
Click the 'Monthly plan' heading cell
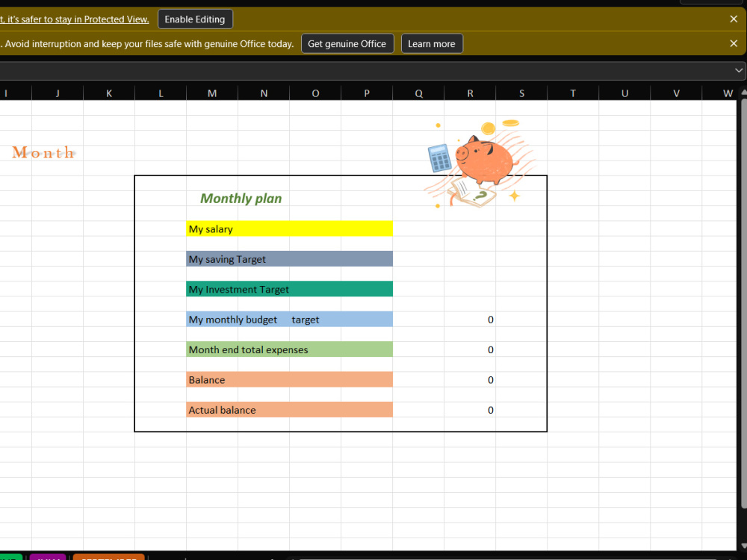pos(241,199)
